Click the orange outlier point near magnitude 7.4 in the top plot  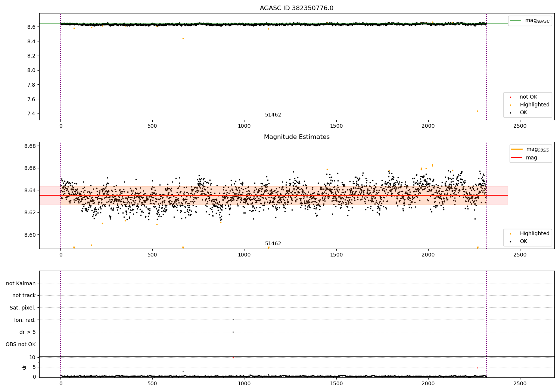[477, 111]
